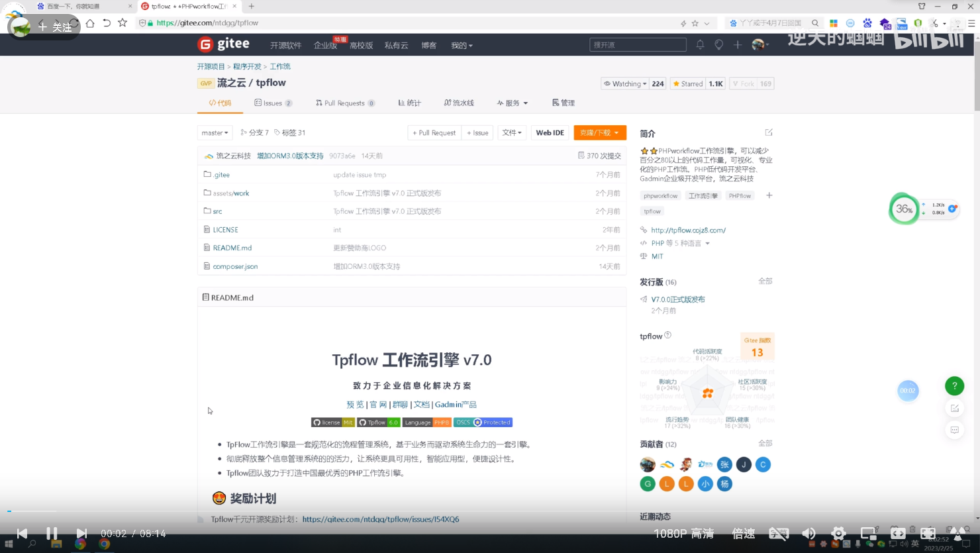Skip to previous video

[22, 533]
